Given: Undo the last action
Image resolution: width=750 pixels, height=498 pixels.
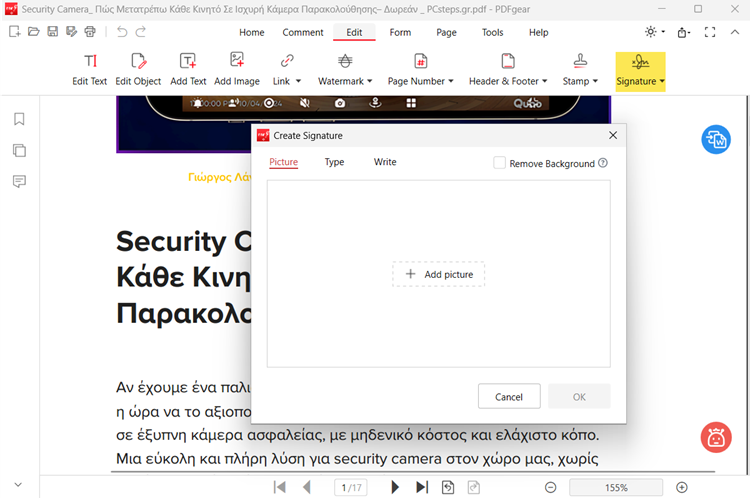Looking at the screenshot, I should point(122,32).
